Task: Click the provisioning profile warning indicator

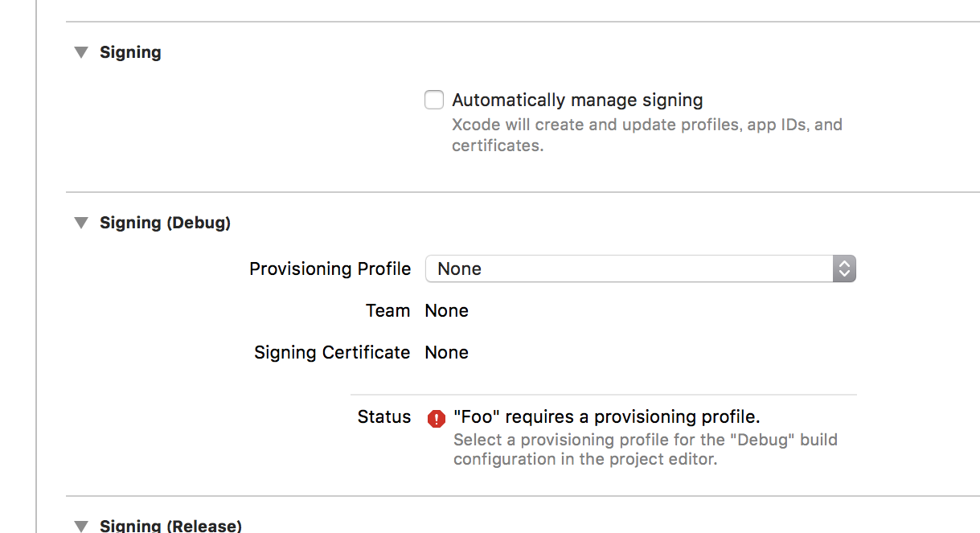Action: (435, 417)
